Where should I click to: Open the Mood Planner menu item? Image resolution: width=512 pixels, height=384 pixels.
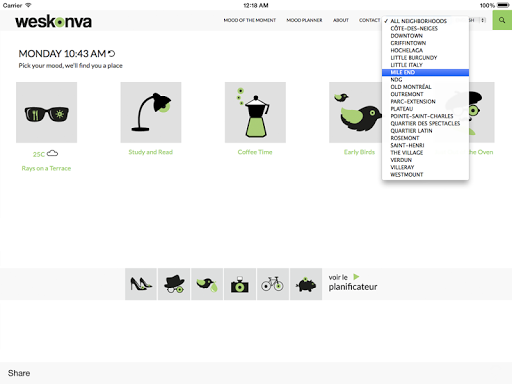click(x=304, y=20)
